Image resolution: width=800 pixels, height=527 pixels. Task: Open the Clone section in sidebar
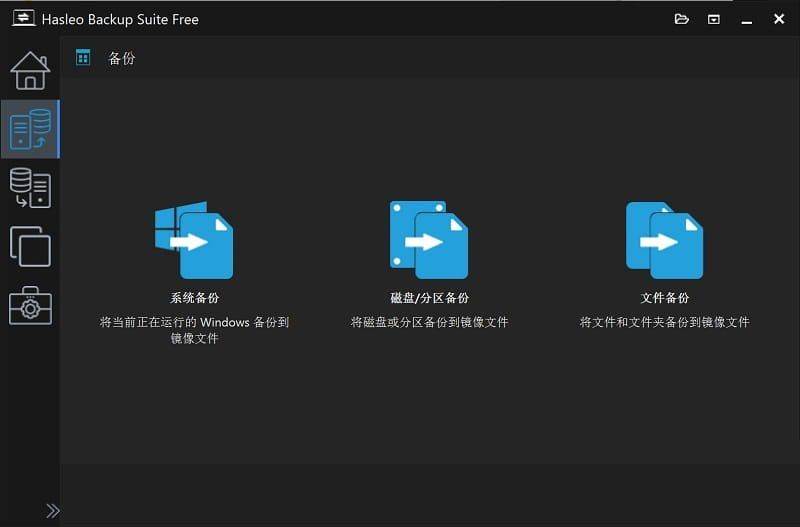(30, 246)
